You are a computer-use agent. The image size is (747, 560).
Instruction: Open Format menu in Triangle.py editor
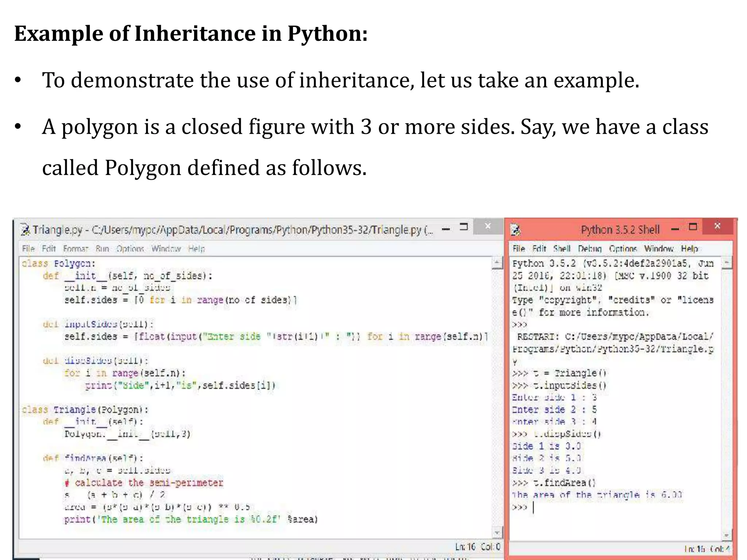tap(76, 249)
